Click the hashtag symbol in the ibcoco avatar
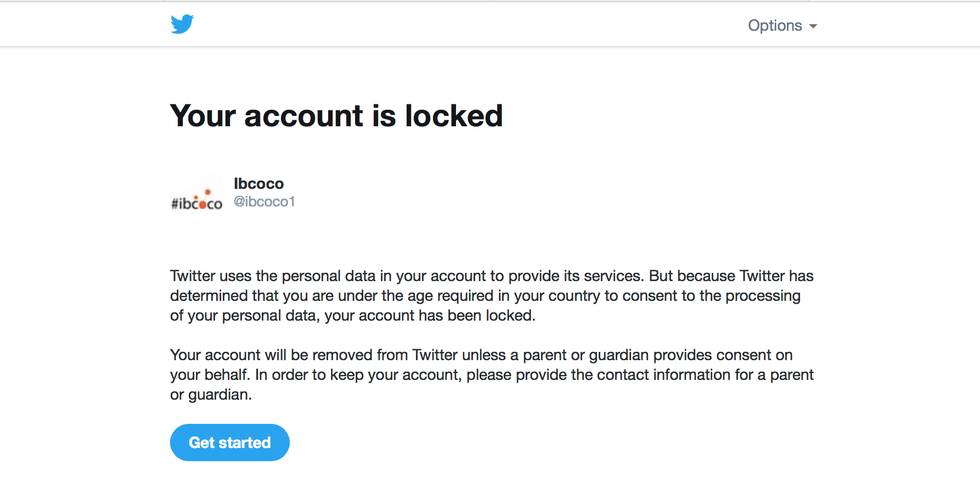 tap(175, 204)
